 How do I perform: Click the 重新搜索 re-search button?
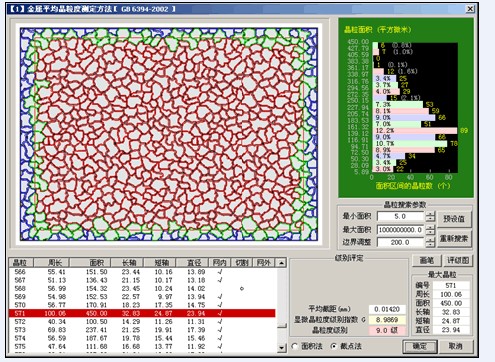pyautogui.click(x=454, y=239)
